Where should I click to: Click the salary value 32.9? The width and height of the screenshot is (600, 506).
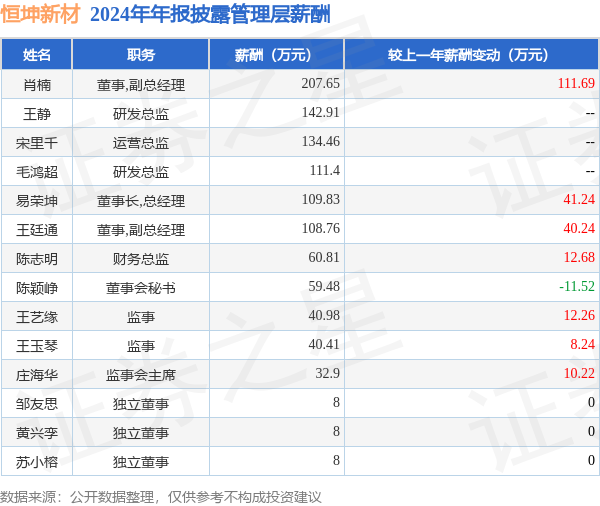coord(328,373)
